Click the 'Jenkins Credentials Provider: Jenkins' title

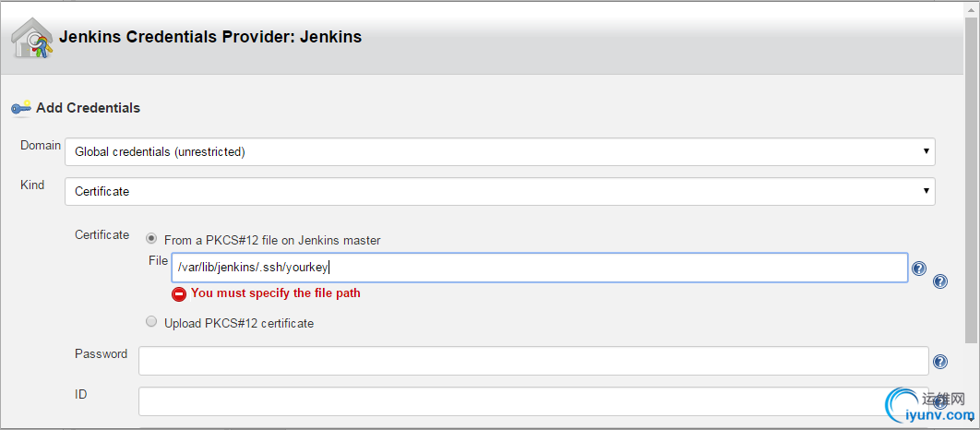click(x=210, y=36)
